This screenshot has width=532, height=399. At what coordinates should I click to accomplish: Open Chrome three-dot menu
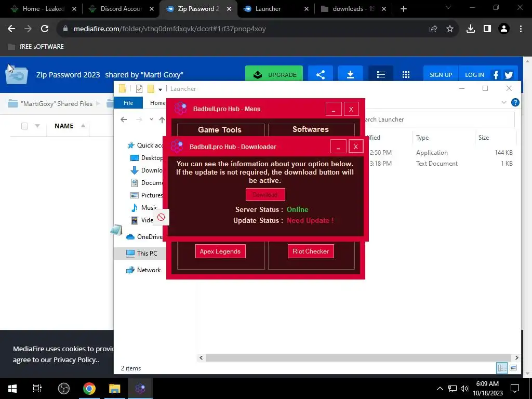pyautogui.click(x=521, y=29)
